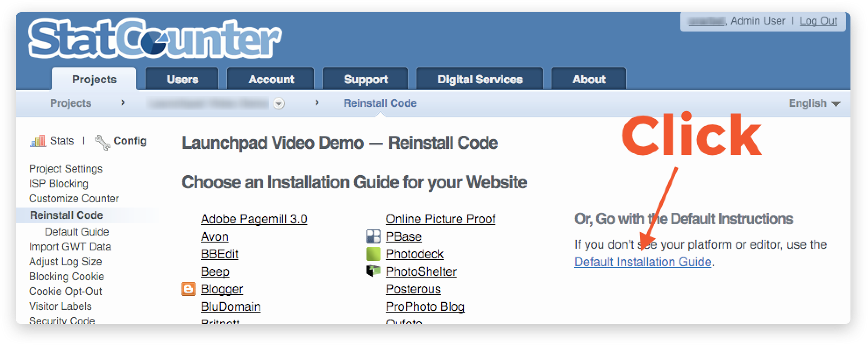
Task: Open the Config sidebar link
Action: 130,141
